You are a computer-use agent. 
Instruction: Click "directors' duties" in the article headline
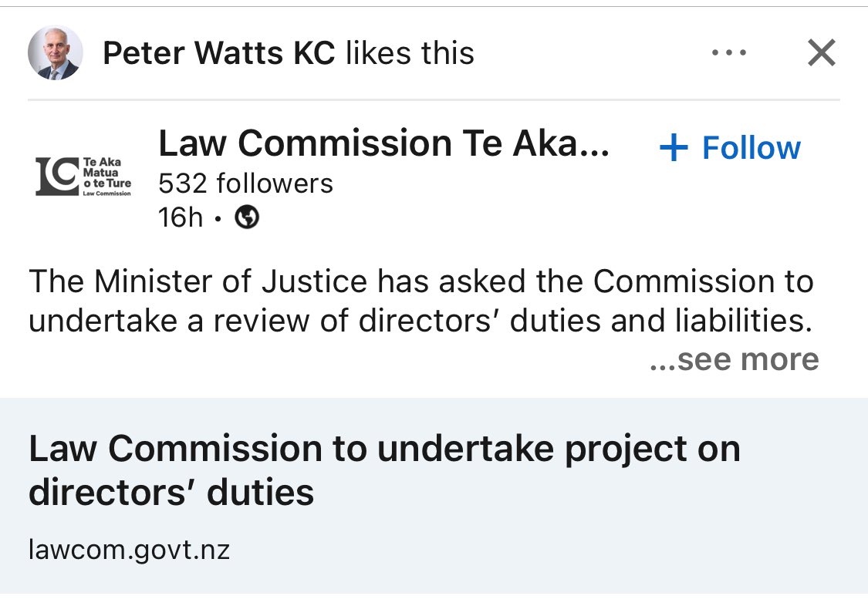click(171, 492)
